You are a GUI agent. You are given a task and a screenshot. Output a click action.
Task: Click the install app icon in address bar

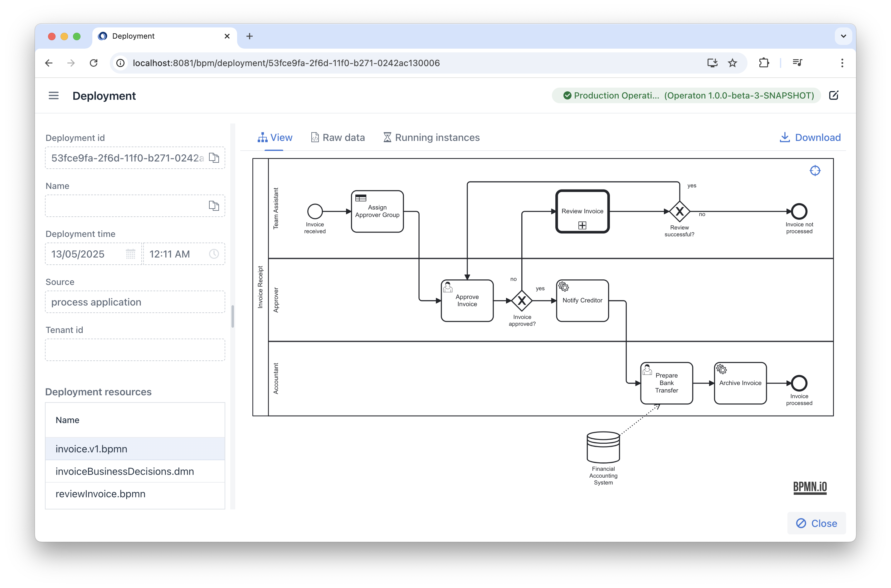point(713,63)
